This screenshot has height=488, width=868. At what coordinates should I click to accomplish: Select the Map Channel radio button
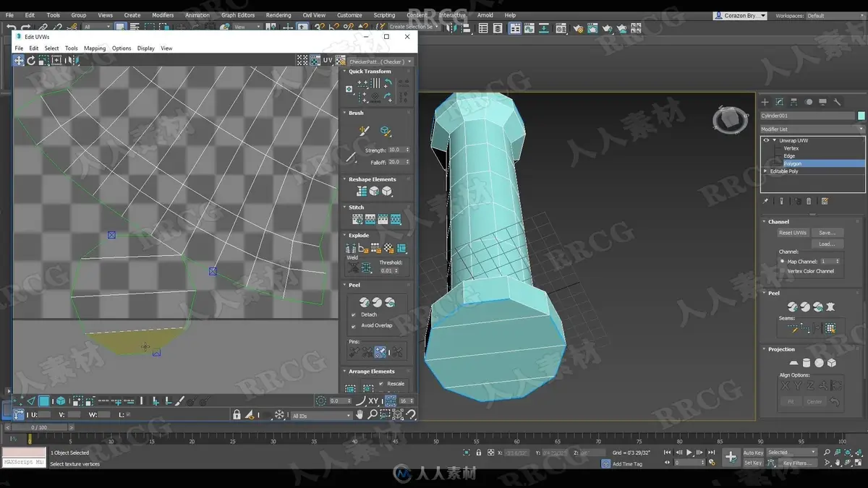click(x=783, y=261)
